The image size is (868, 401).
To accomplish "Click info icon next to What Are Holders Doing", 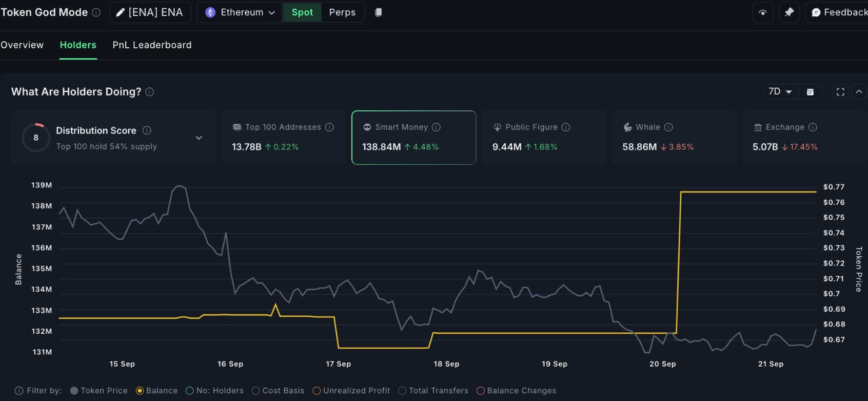I will 149,92.
